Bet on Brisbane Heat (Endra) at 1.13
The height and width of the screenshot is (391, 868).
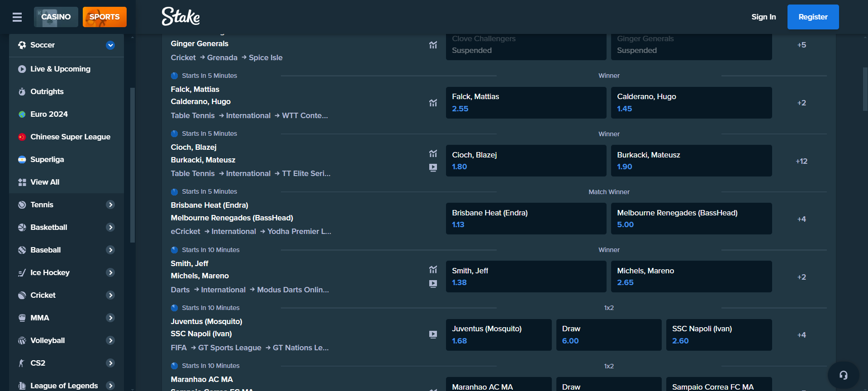[526, 219]
